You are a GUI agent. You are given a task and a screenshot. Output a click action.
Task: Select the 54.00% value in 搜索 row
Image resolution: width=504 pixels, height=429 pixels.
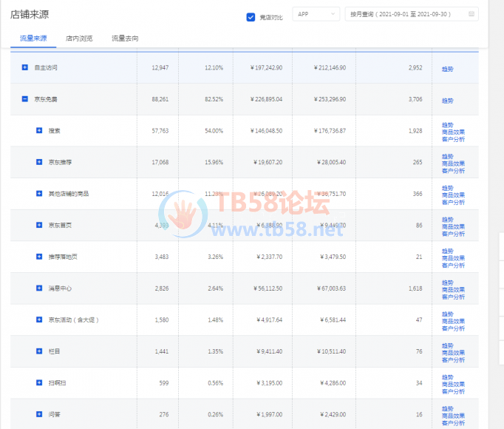[214, 131]
